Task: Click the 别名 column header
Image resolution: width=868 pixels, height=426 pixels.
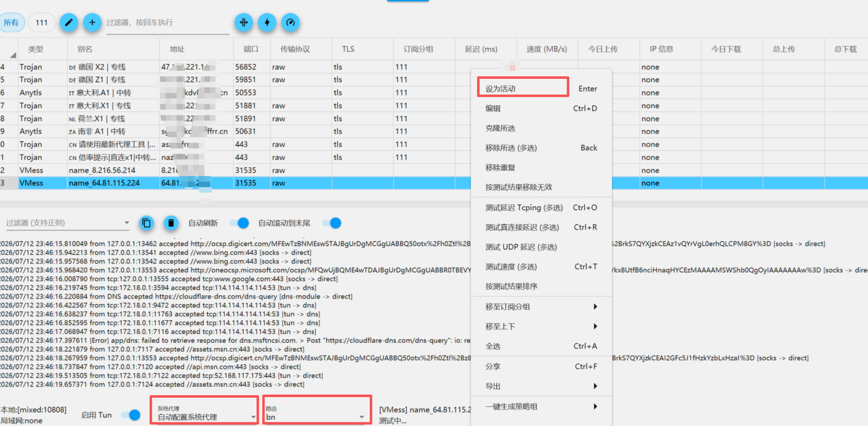Action: coord(113,49)
